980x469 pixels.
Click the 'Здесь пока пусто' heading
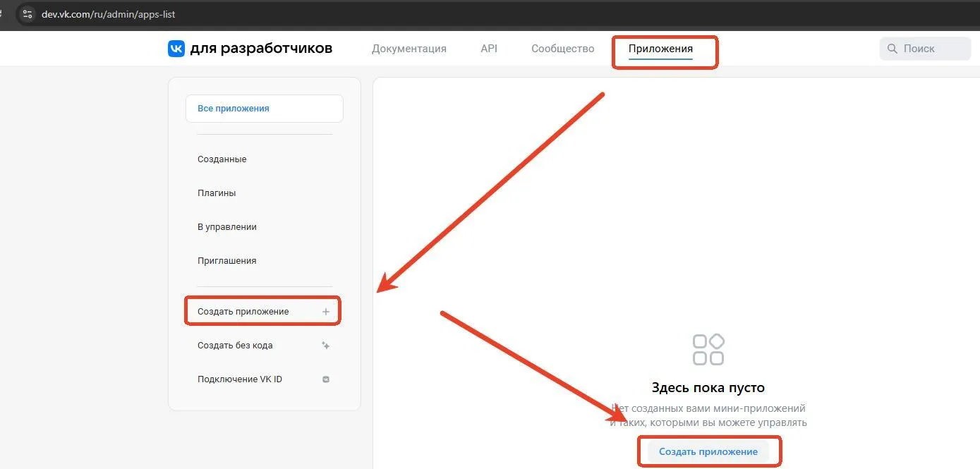708,388
